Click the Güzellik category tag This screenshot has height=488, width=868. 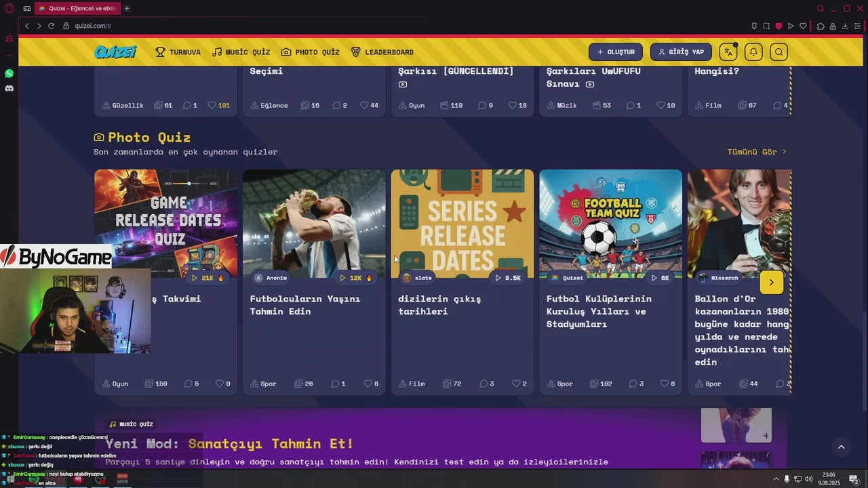pyautogui.click(x=123, y=105)
